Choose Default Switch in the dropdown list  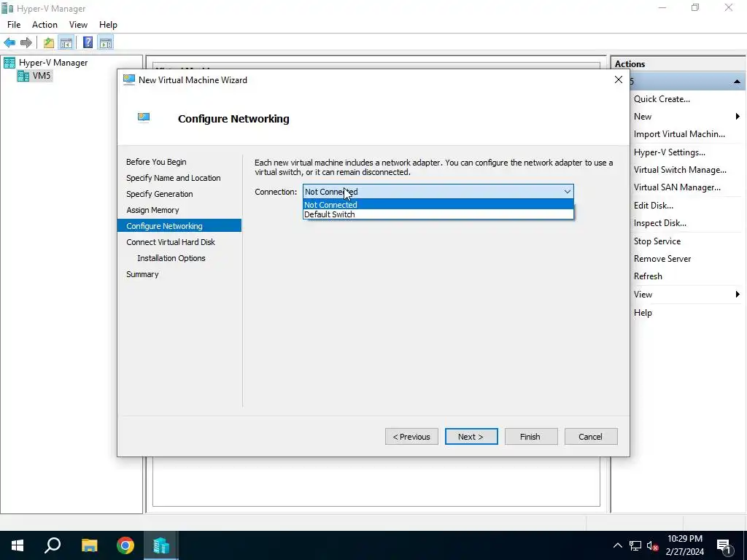[x=438, y=214]
